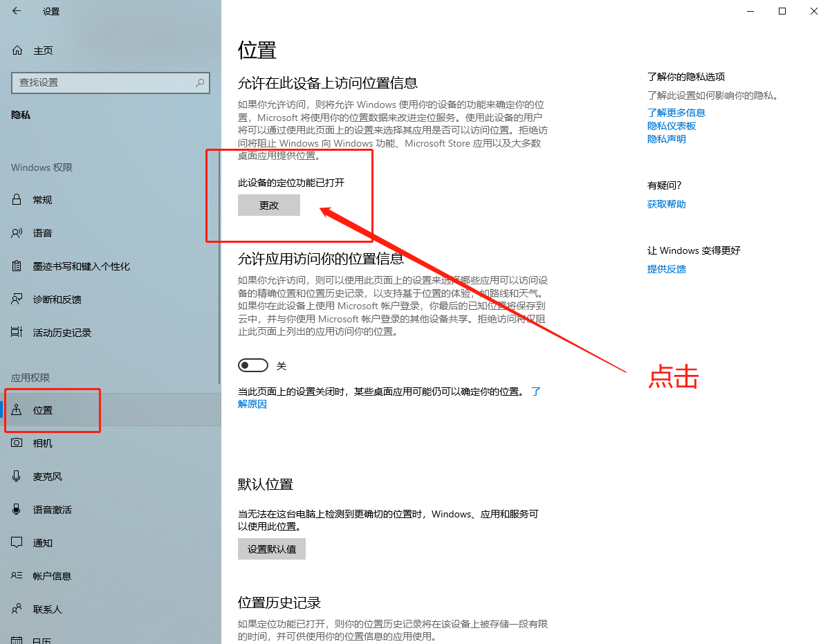The width and height of the screenshot is (830, 644).
Task: Toggle 允许应用访问你的位置信息 switch on
Action: click(253, 365)
